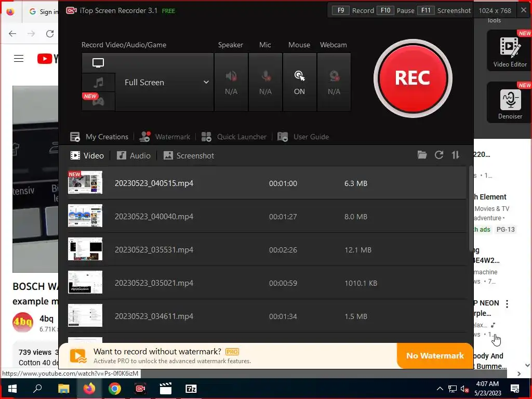
Task: Launch Google Chrome from the taskbar
Action: point(115,389)
